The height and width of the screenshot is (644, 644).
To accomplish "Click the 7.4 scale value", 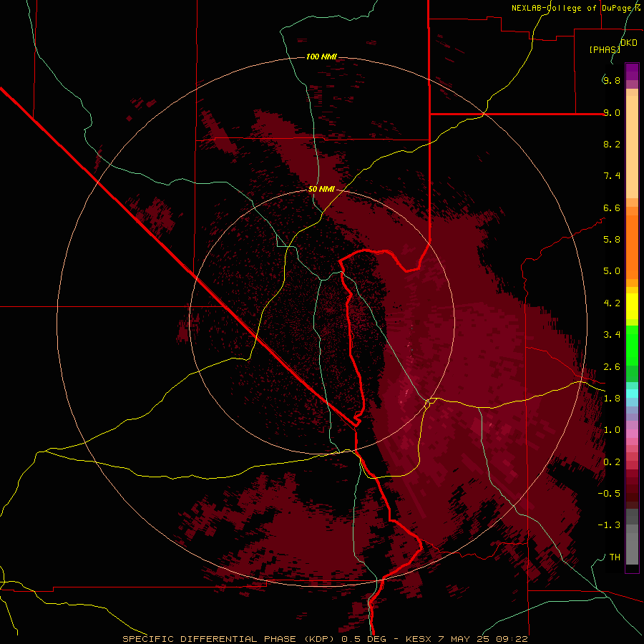I will tap(611, 176).
